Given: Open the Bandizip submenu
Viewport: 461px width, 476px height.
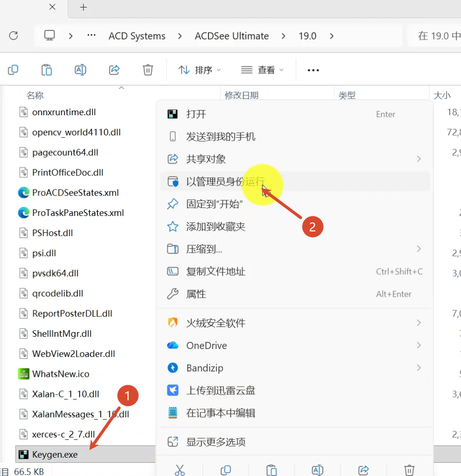Looking at the screenshot, I should tap(294, 368).
